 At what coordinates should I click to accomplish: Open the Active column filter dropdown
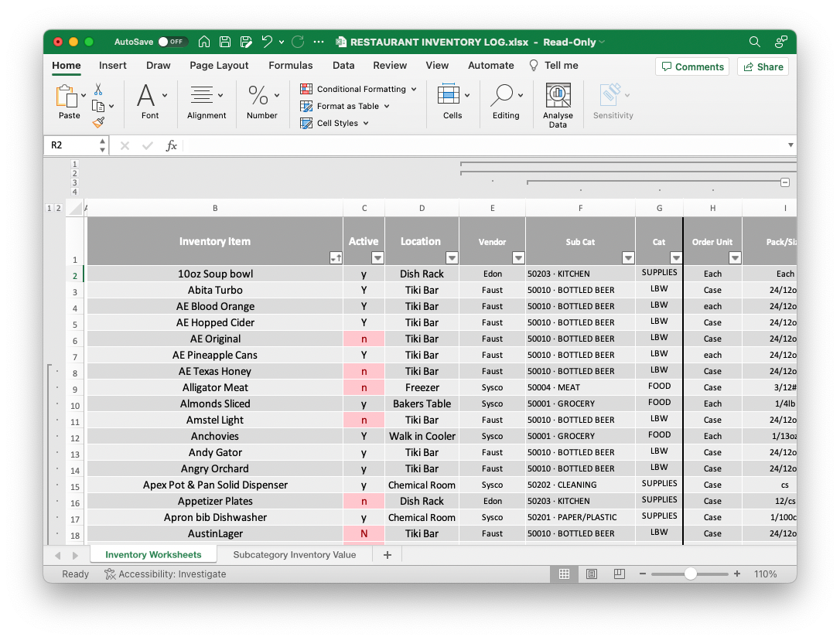(x=377, y=258)
